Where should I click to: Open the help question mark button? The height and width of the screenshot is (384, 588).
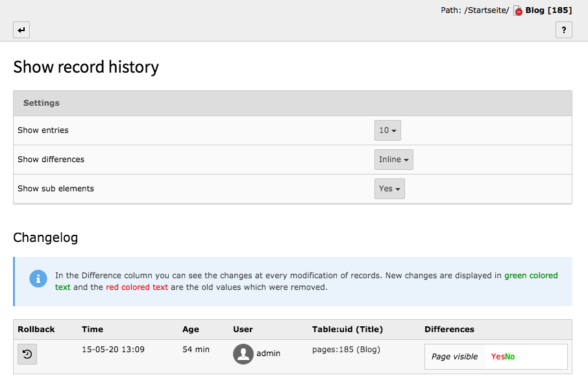click(x=563, y=30)
